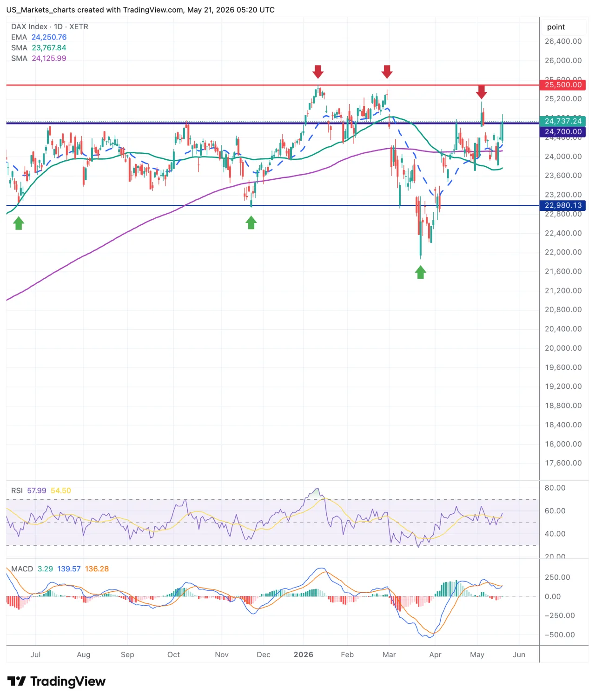Click the 20,000.00 price axis label

click(563, 348)
